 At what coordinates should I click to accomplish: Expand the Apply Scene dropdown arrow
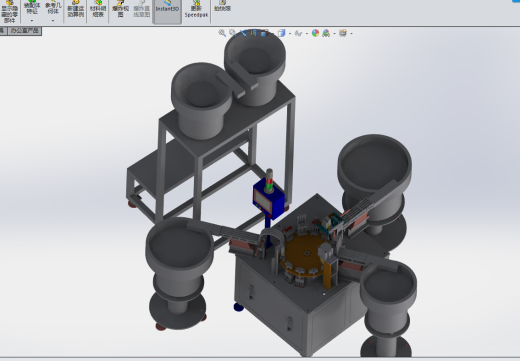point(334,33)
